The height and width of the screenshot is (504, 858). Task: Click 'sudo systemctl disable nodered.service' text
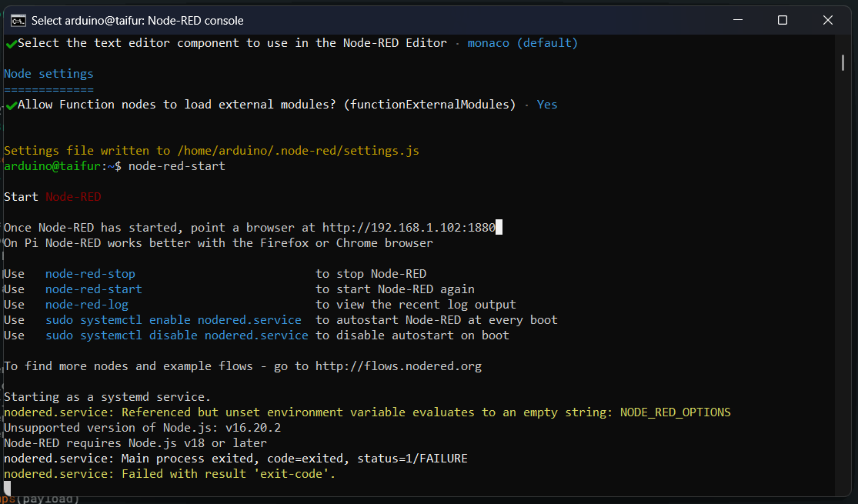177,335
